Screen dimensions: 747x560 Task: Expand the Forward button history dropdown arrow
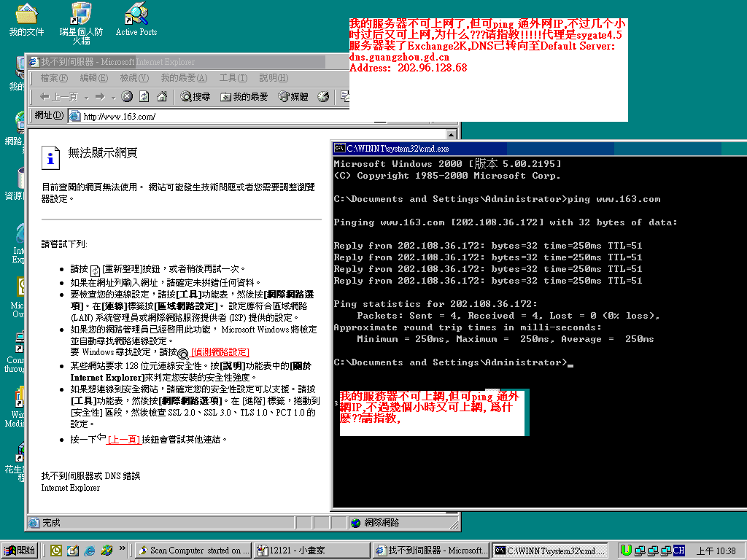point(113,98)
